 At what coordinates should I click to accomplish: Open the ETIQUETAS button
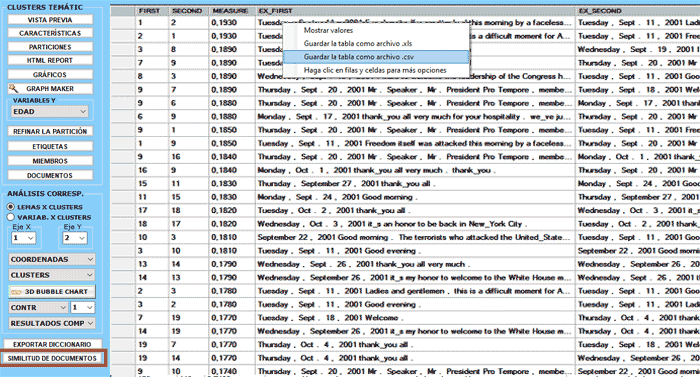pyautogui.click(x=50, y=147)
